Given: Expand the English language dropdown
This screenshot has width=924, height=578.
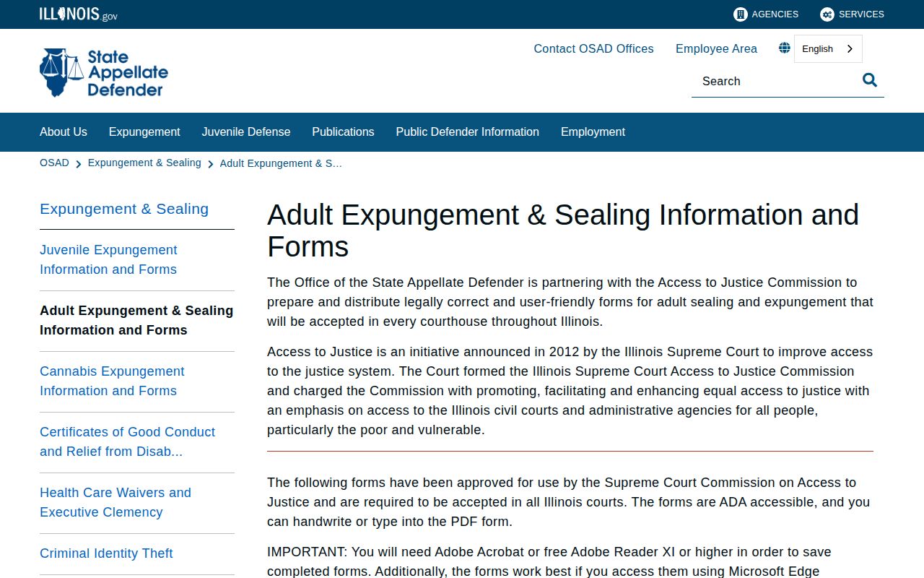Looking at the screenshot, I should (x=828, y=48).
